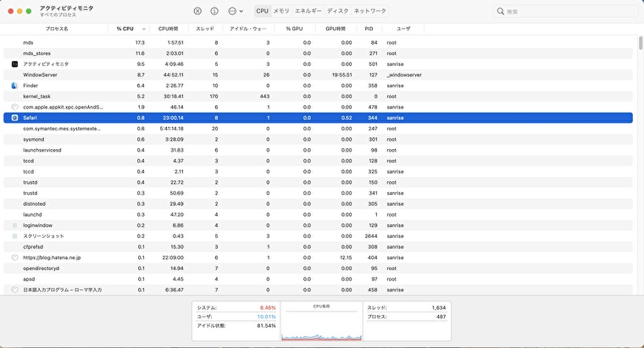Image resolution: width=644 pixels, height=348 pixels.
Task: Sort by GPU時間 column header
Action: [x=336, y=29]
